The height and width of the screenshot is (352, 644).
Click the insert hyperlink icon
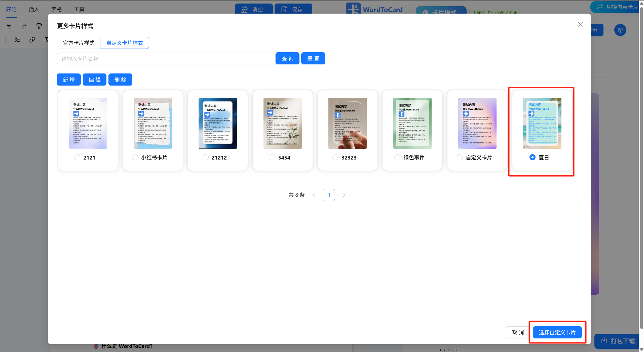point(32,40)
